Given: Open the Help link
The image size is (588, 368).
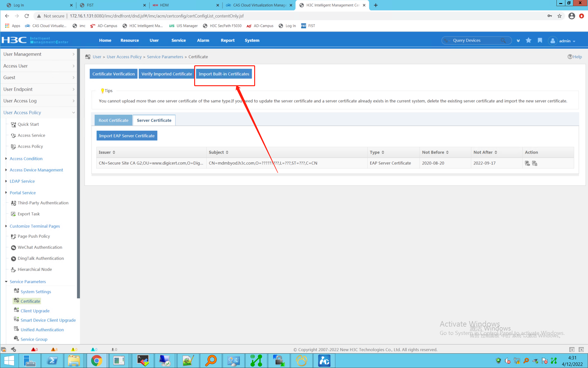Looking at the screenshot, I should point(575,57).
